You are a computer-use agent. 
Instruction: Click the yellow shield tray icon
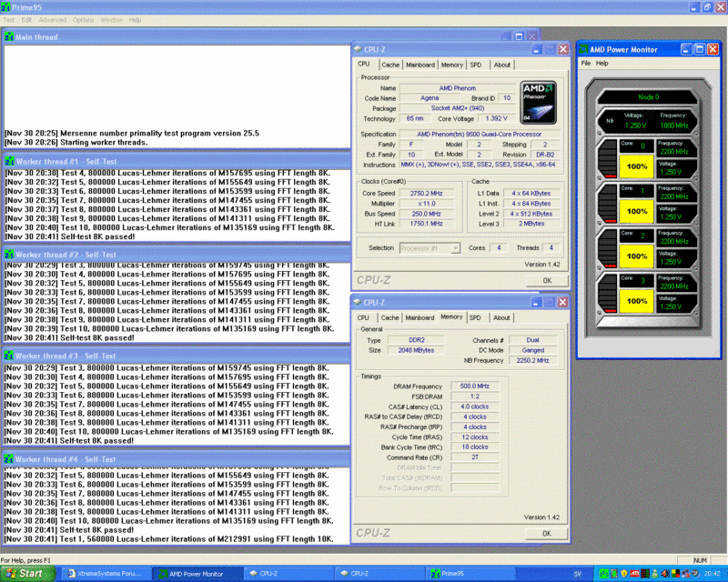pyautogui.click(x=623, y=574)
